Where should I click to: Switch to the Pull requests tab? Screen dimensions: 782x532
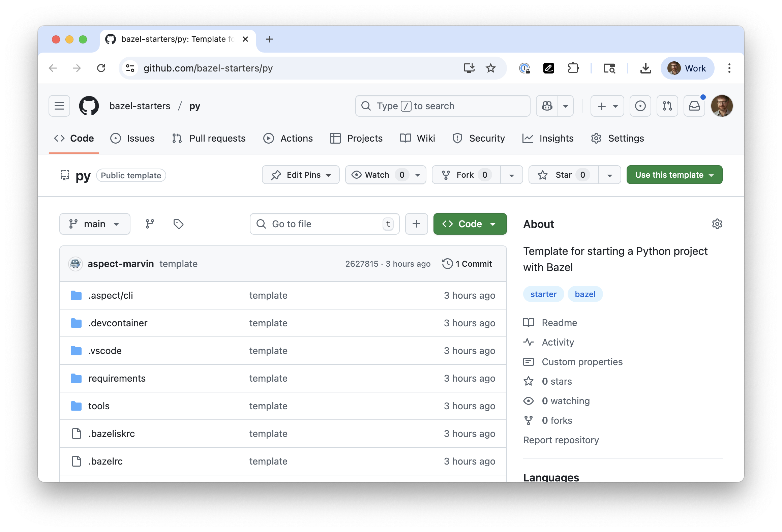[x=209, y=138]
